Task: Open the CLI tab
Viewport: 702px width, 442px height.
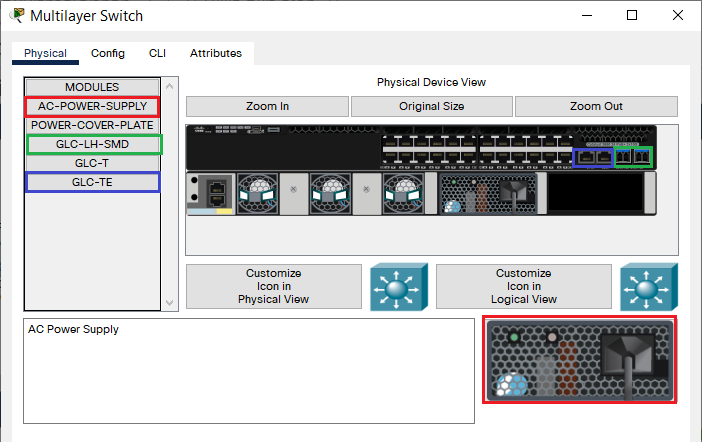Action: (157, 53)
